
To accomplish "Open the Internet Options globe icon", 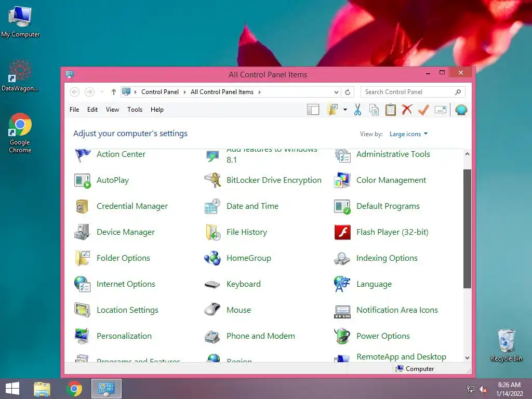I will (82, 284).
